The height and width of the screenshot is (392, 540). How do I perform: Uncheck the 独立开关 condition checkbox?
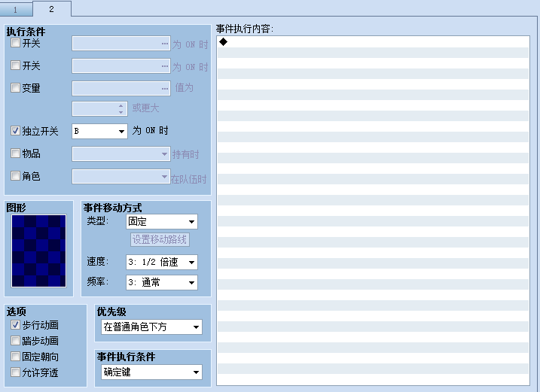point(15,131)
